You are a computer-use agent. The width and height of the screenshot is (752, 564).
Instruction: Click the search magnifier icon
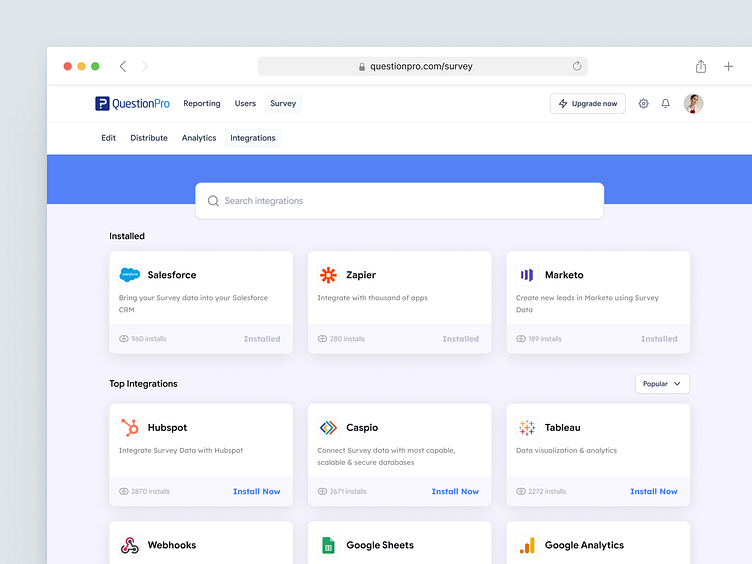[x=213, y=201]
